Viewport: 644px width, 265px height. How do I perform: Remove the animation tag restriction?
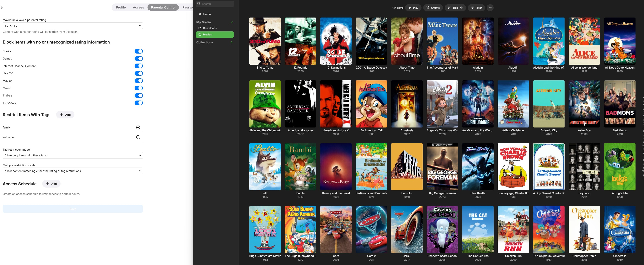tap(138, 137)
